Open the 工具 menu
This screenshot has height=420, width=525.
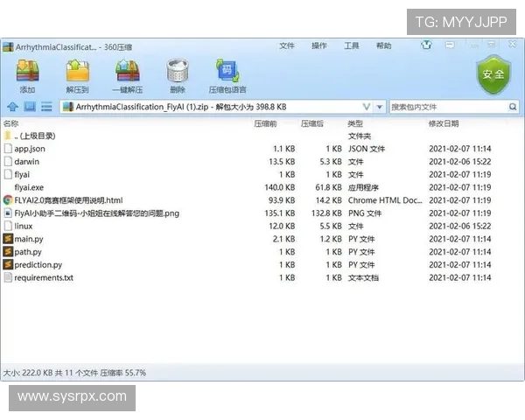[x=352, y=45]
